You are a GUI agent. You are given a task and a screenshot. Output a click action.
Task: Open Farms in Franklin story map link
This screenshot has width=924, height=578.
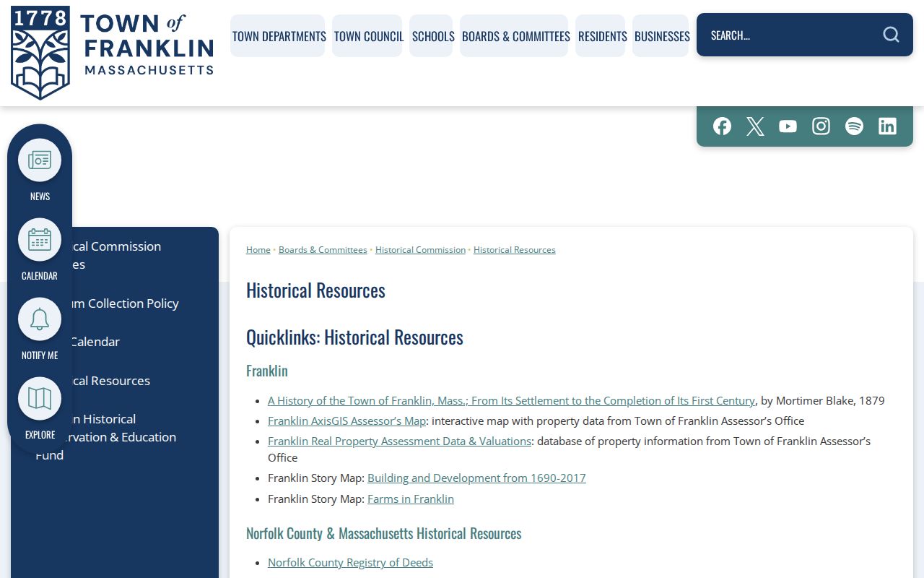pyautogui.click(x=411, y=499)
